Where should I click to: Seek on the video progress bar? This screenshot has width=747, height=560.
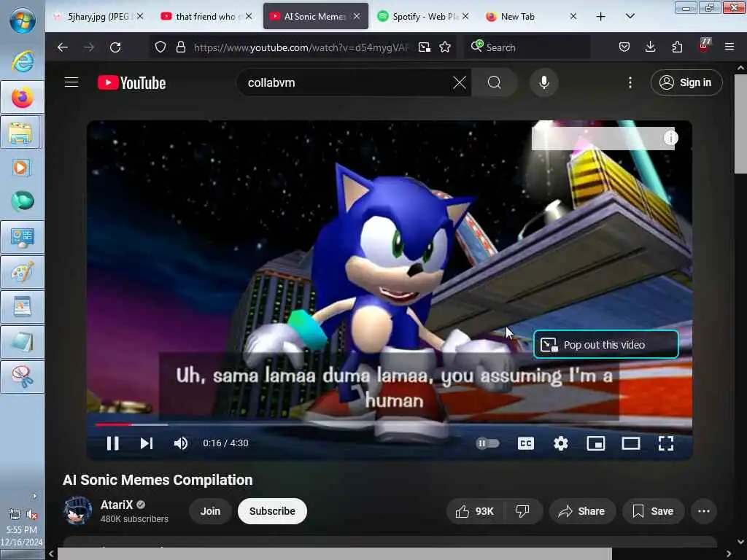(390, 424)
